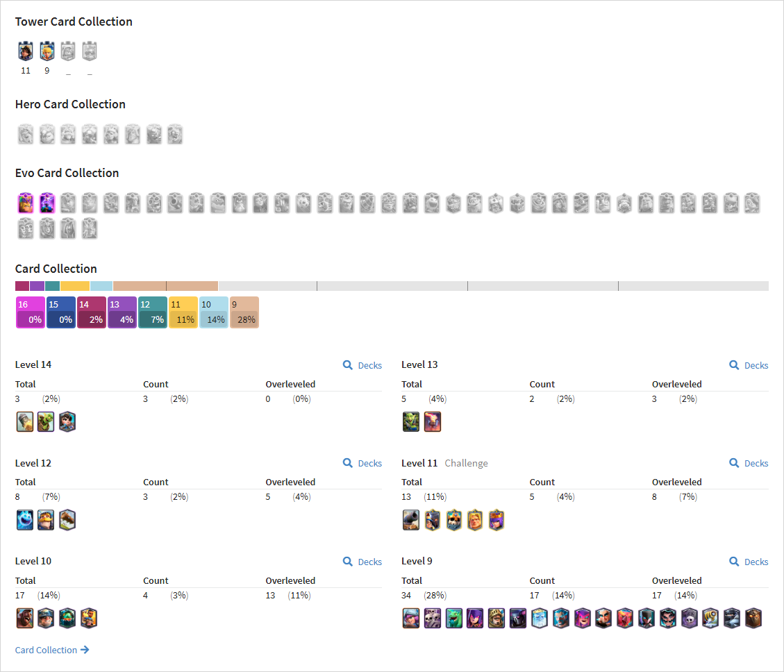This screenshot has width=784, height=672.
Task: Open Decks search for Level 9
Action: click(749, 562)
